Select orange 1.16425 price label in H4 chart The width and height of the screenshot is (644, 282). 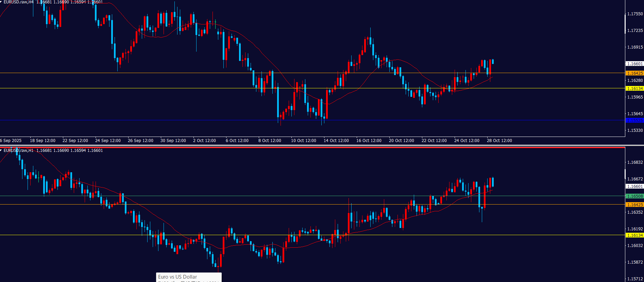tap(634, 73)
